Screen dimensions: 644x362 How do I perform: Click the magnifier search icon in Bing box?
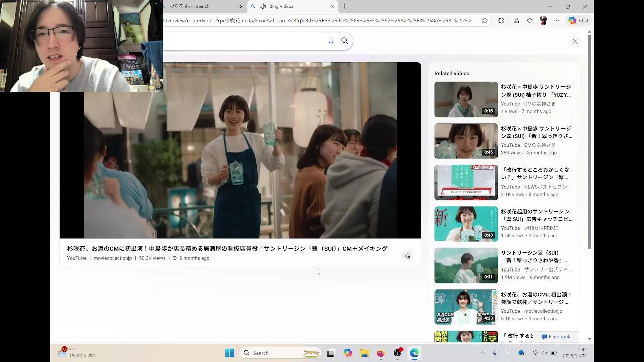(345, 41)
